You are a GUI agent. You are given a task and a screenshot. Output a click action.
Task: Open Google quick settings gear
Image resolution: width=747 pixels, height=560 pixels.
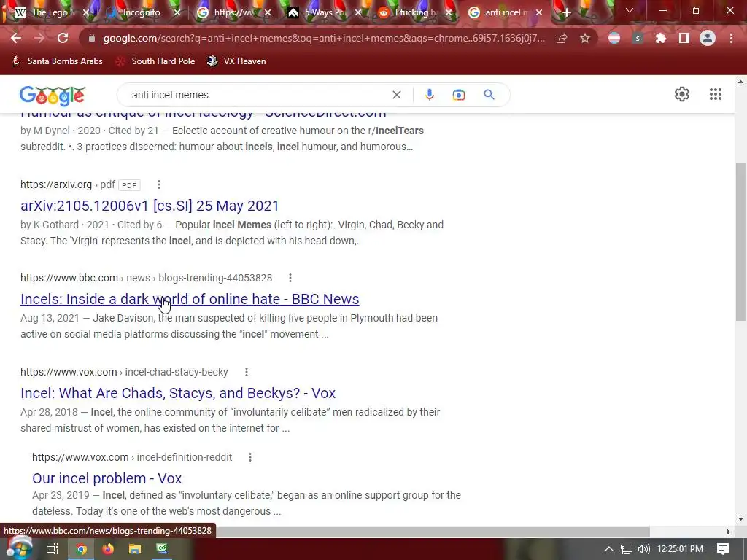click(682, 94)
